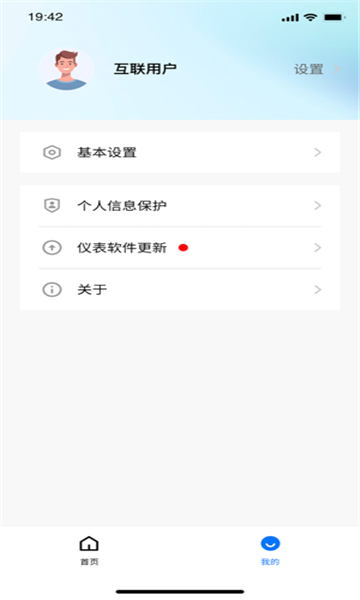Tap the red update notification dot
Image resolution: width=360 pixels, height=600 pixels.
point(183,248)
